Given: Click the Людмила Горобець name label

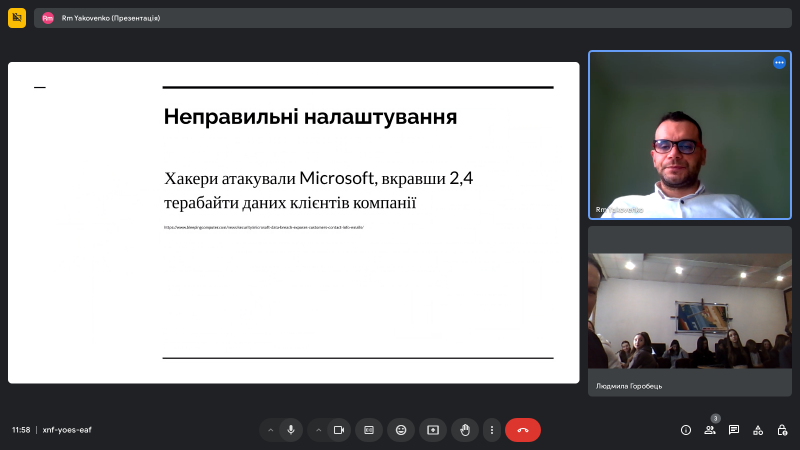Looking at the screenshot, I should point(629,386).
